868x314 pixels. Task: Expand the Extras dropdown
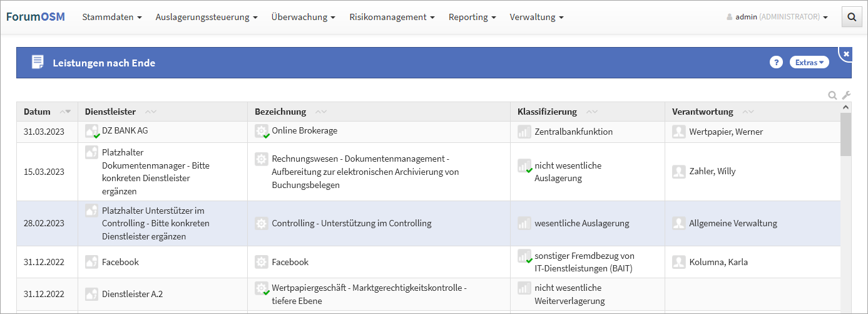click(809, 62)
